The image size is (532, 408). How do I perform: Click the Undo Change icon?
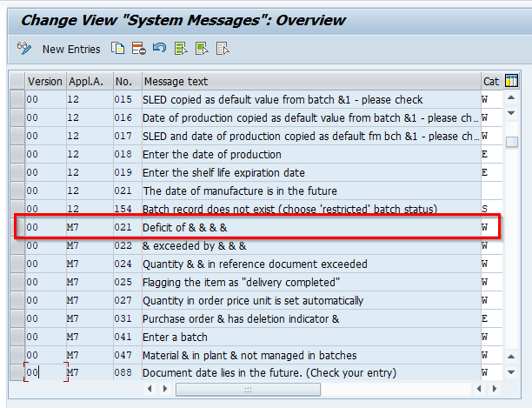159,48
